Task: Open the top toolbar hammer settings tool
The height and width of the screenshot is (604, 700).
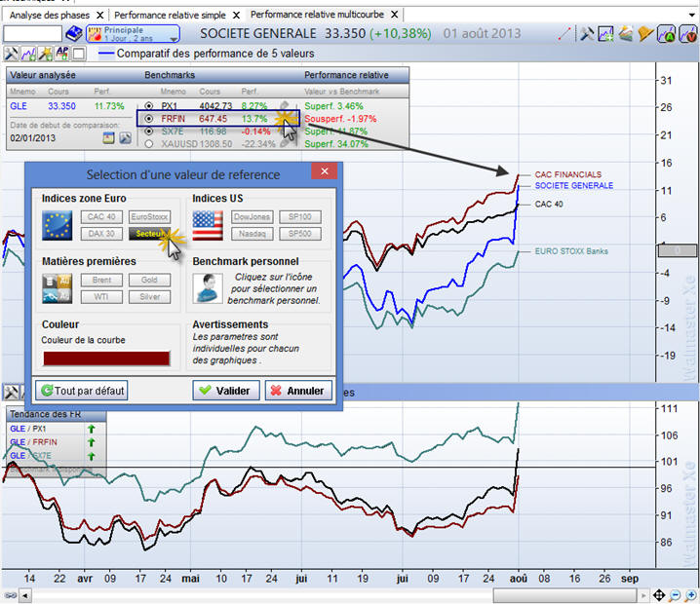Action: click(587, 33)
